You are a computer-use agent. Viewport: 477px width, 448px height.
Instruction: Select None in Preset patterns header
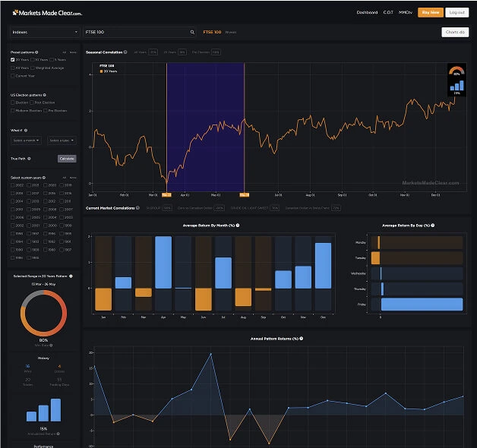click(x=73, y=52)
